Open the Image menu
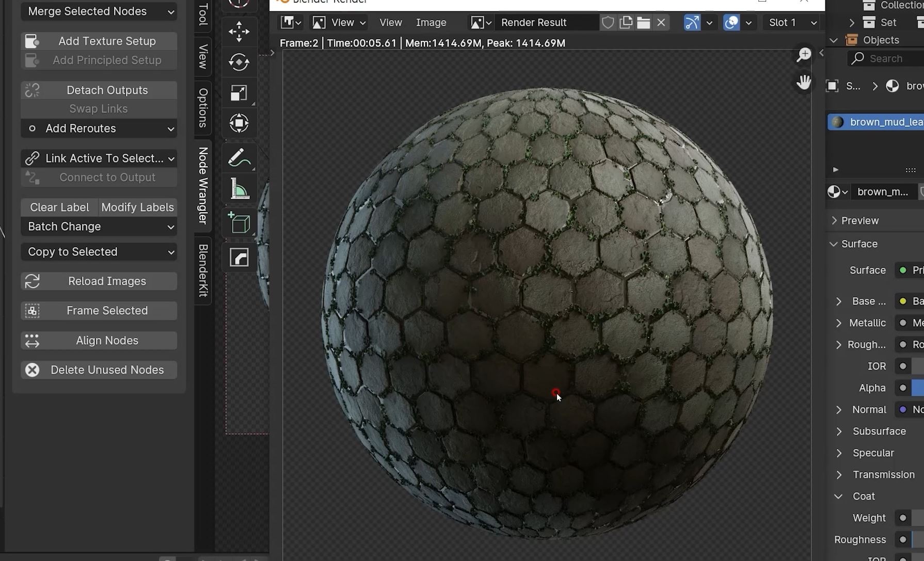The image size is (924, 561). click(431, 23)
